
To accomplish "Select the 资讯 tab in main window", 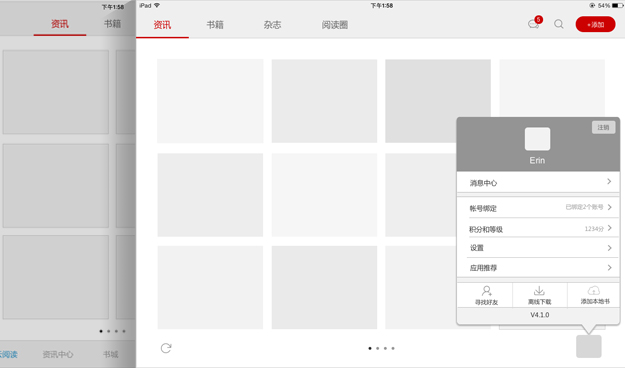I will (x=162, y=25).
